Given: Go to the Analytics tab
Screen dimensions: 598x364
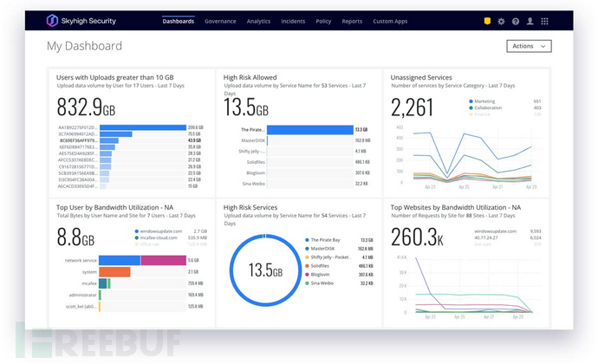Looking at the screenshot, I should 258,21.
